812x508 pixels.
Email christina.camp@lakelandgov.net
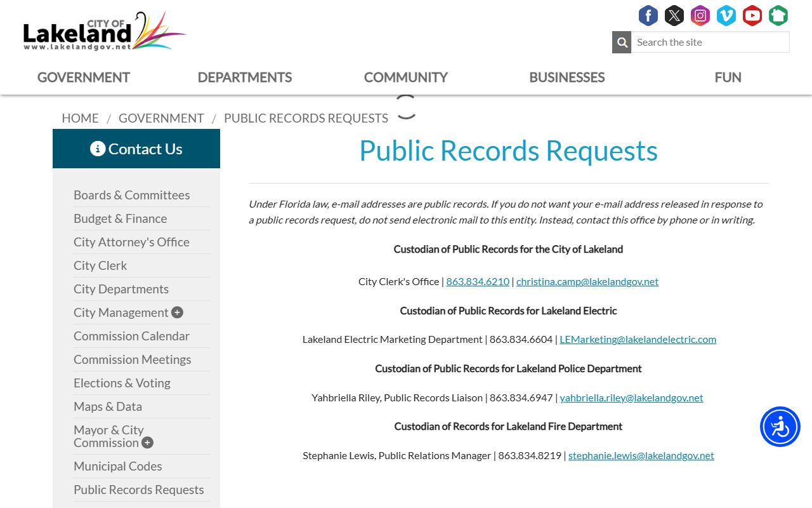click(587, 281)
